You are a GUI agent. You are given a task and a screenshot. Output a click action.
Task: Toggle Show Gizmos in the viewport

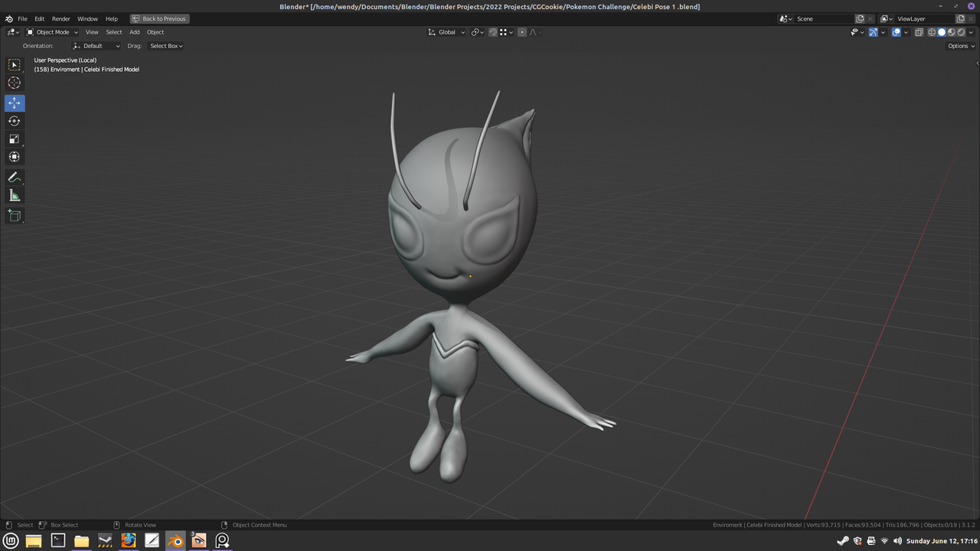[874, 31]
